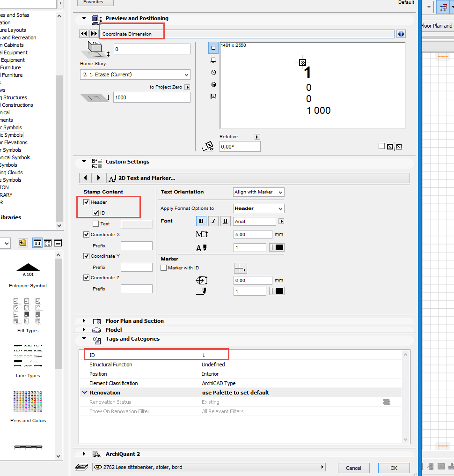Enable the Marker with ID checkbox
This screenshot has height=476, width=454.
click(164, 268)
